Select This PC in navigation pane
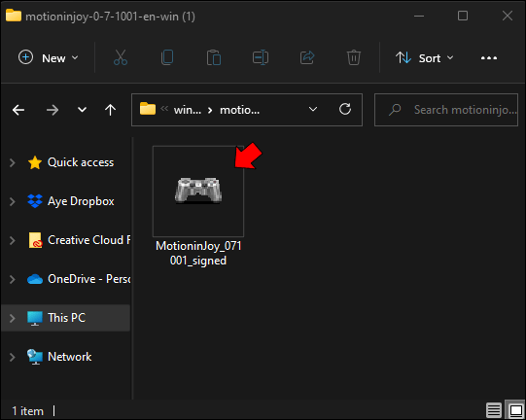This screenshot has width=526, height=420. pyautogui.click(x=66, y=318)
